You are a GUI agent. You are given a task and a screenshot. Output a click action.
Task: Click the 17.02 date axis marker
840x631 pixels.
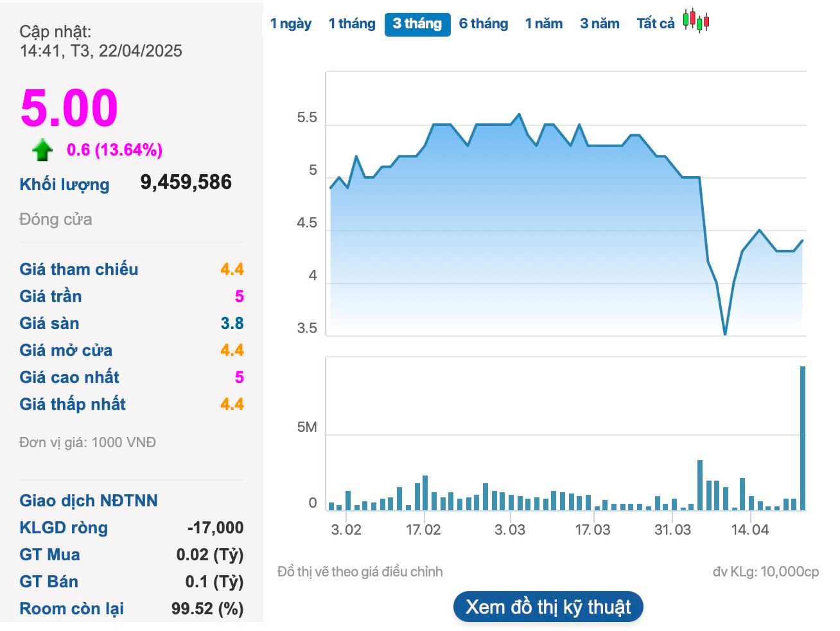[x=423, y=530]
